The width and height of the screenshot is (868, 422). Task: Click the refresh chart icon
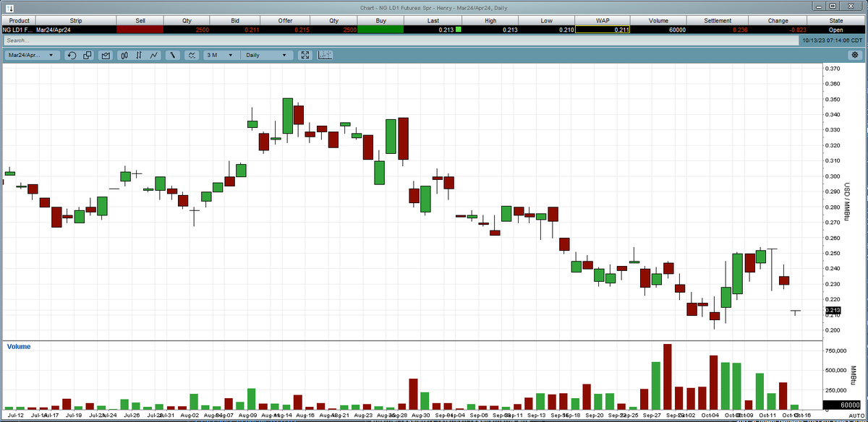click(x=72, y=55)
